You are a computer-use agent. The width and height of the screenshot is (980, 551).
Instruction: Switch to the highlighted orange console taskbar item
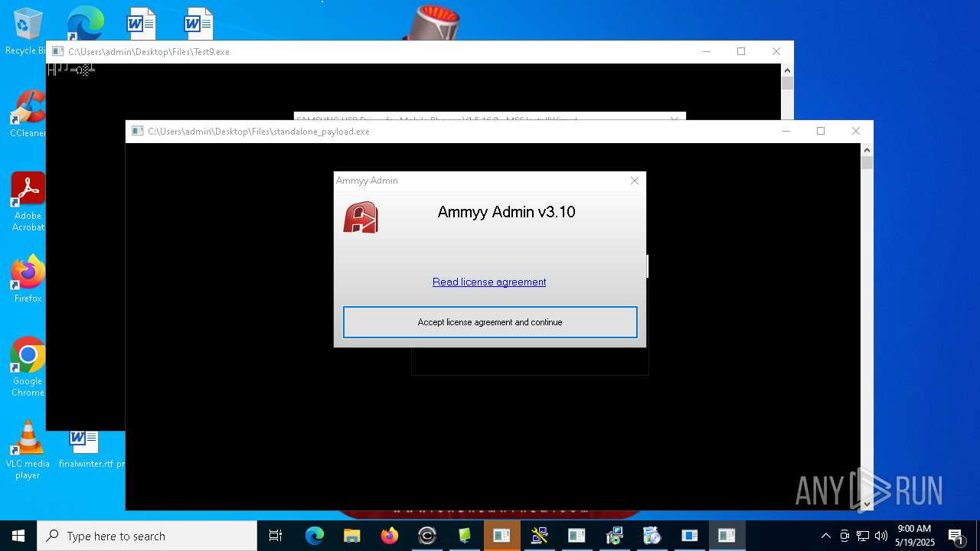[x=502, y=536]
